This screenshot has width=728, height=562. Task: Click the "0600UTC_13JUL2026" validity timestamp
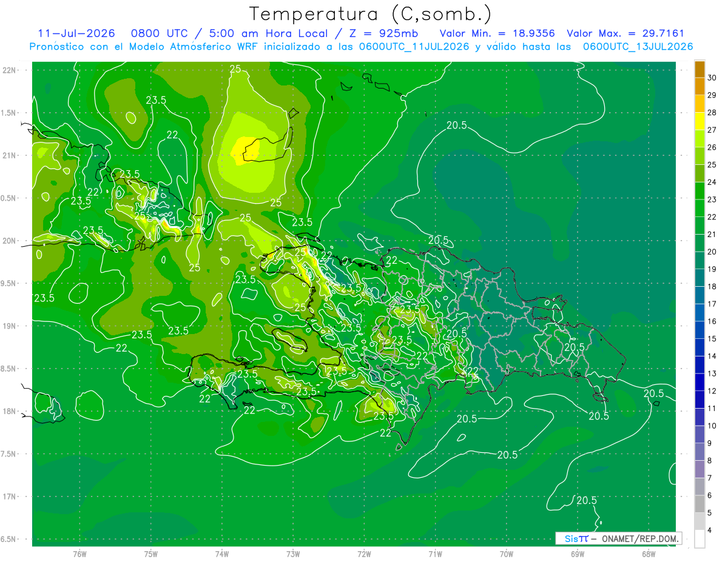(638, 47)
